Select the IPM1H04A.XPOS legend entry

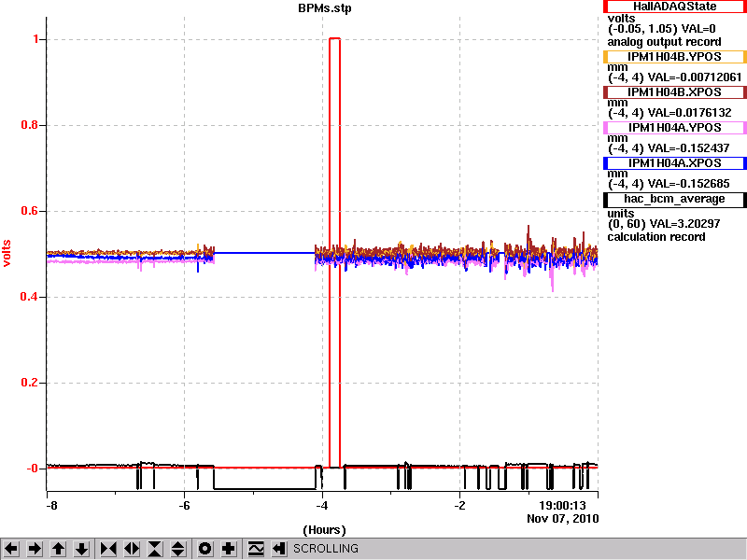[674, 162]
